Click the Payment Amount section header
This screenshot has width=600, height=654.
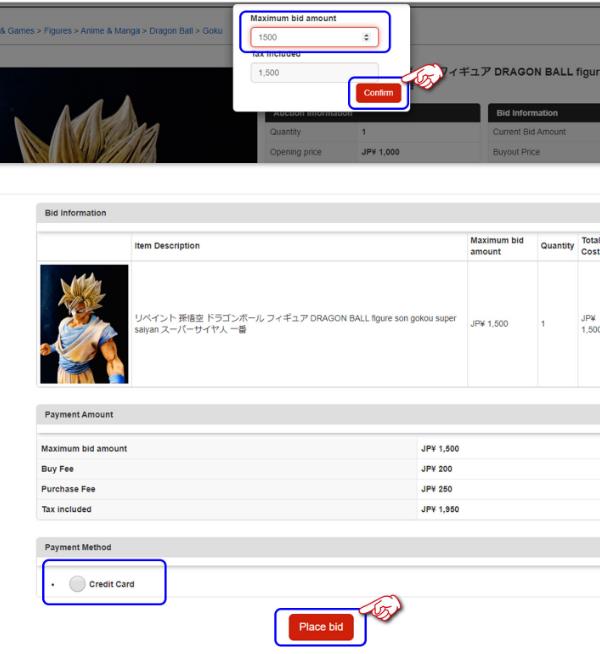pos(318,415)
